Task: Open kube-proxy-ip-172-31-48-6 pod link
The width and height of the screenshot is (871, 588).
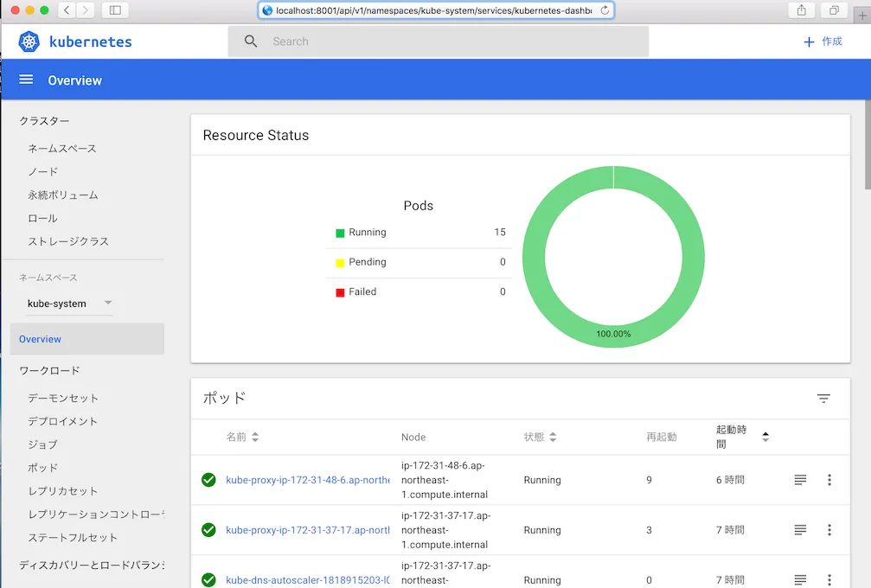Action: (308, 480)
